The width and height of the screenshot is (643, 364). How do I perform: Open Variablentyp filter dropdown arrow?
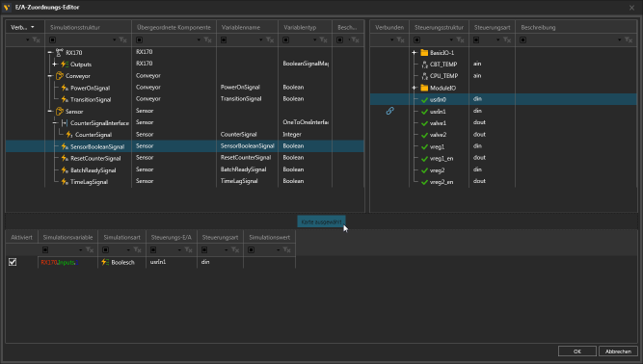coord(315,40)
